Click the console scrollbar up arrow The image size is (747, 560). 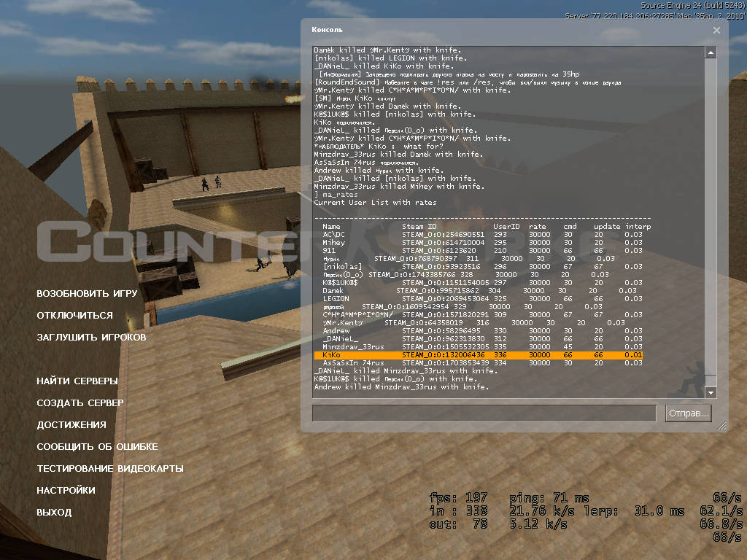711,52
